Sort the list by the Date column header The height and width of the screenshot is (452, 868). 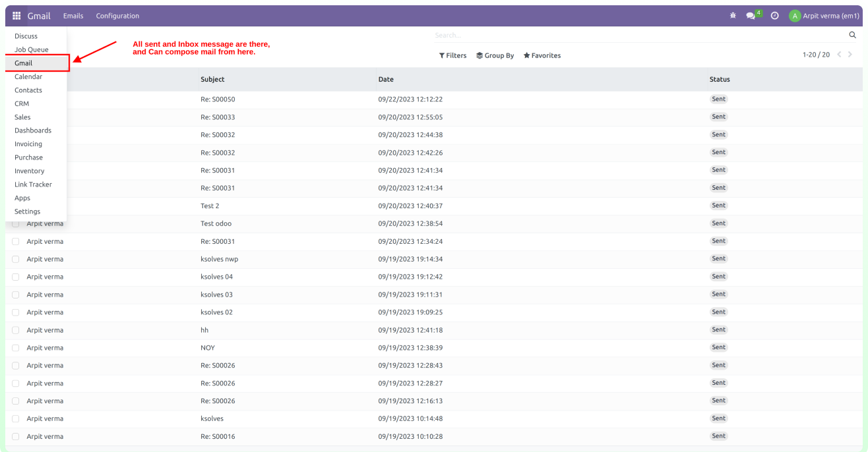pos(386,79)
